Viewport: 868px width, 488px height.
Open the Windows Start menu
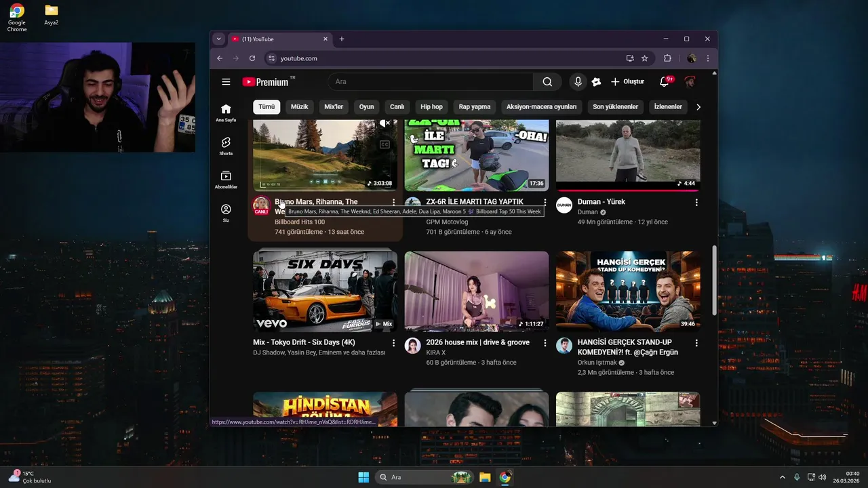[363, 477]
